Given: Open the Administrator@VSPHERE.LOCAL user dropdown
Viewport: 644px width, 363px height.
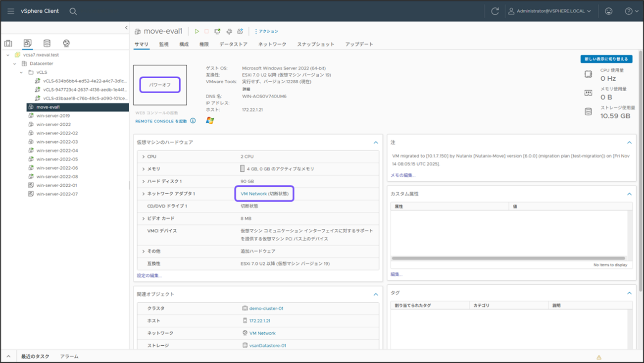Looking at the screenshot, I should (x=550, y=11).
